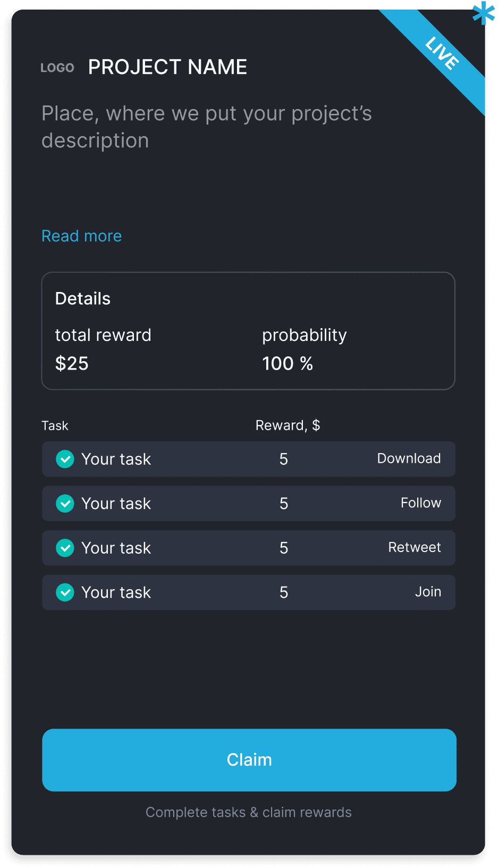Click the Details panel heading
The width and height of the screenshot is (499, 868).
83,299
